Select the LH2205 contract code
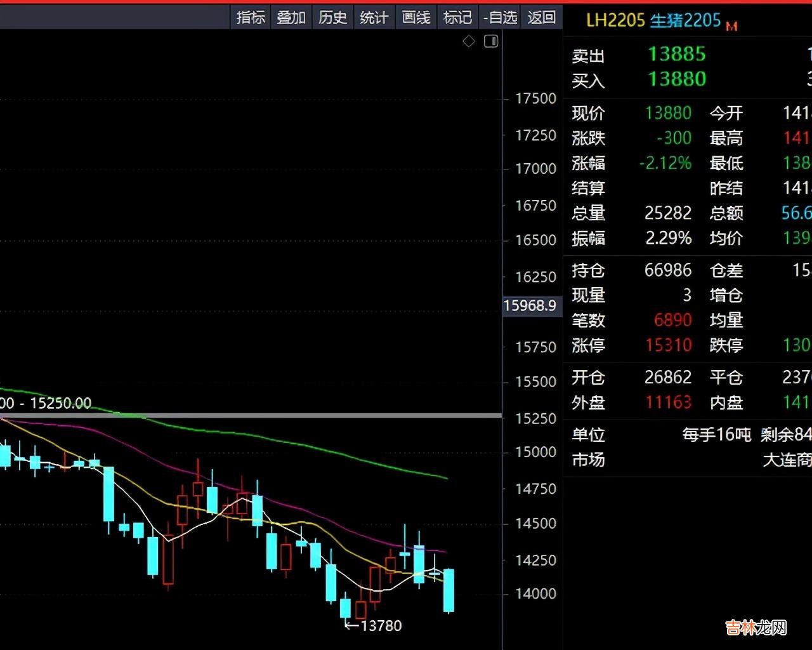 click(615, 20)
